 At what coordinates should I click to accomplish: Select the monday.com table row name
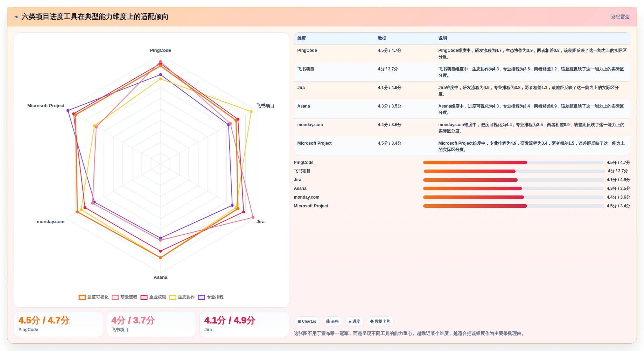coord(310,125)
